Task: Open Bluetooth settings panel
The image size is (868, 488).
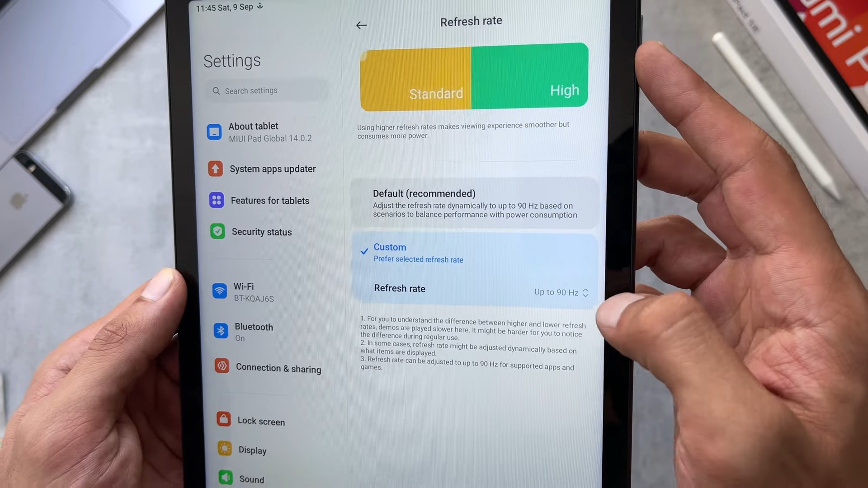Action: point(254,331)
